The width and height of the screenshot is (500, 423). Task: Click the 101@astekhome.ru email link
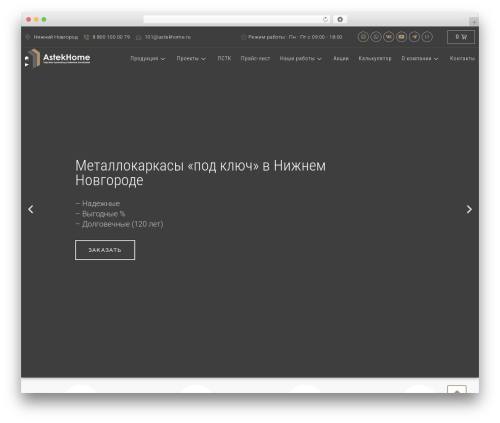[x=168, y=37]
